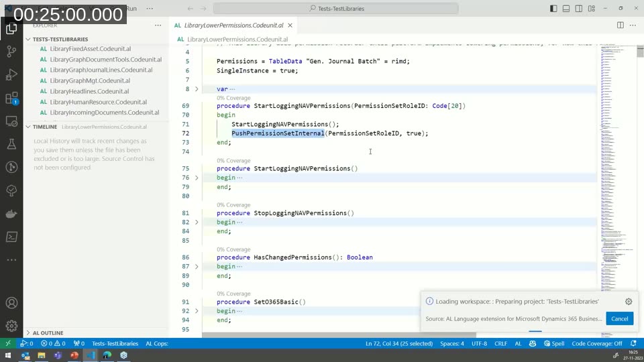Click the Tests-TestLibraries search command box
The width and height of the screenshot is (644, 362).
336,8
